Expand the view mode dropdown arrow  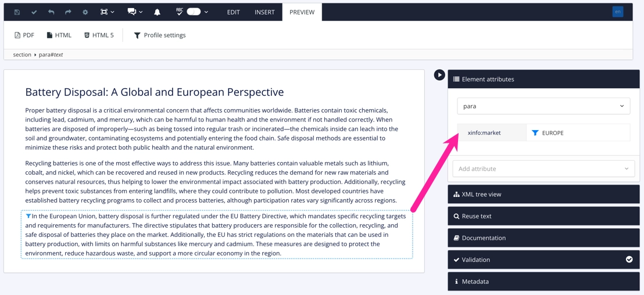click(113, 12)
